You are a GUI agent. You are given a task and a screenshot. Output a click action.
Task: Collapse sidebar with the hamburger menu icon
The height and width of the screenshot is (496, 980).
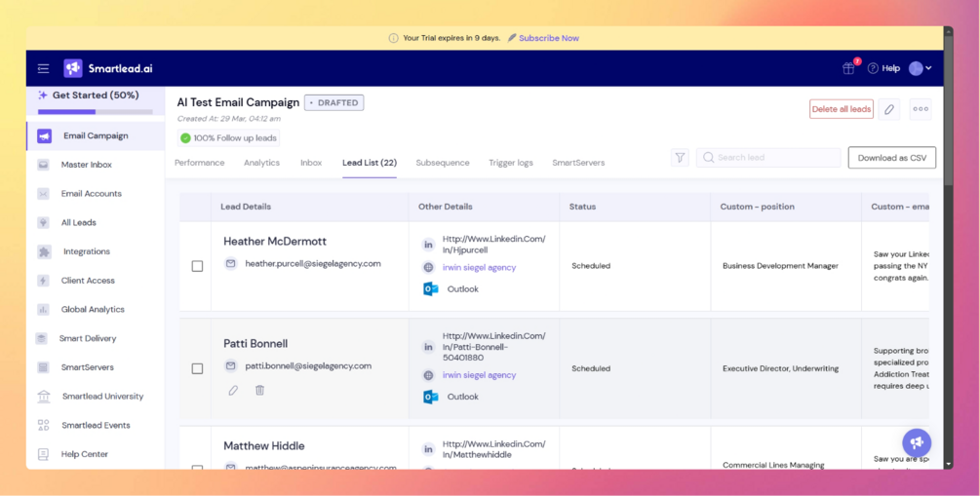tap(43, 69)
